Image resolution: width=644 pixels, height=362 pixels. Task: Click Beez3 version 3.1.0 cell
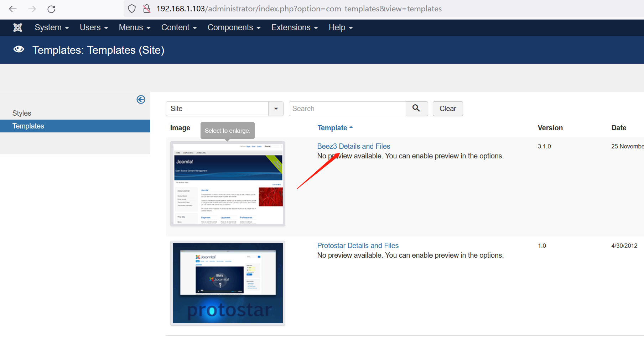pos(544,146)
